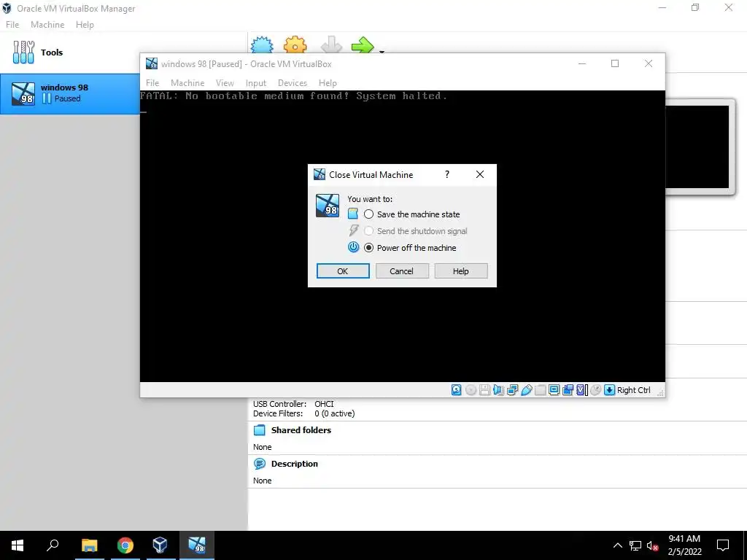Viewport: 747px width, 560px height.
Task: Click the Help button in the Close Virtual Machine dialog
Action: (461, 271)
